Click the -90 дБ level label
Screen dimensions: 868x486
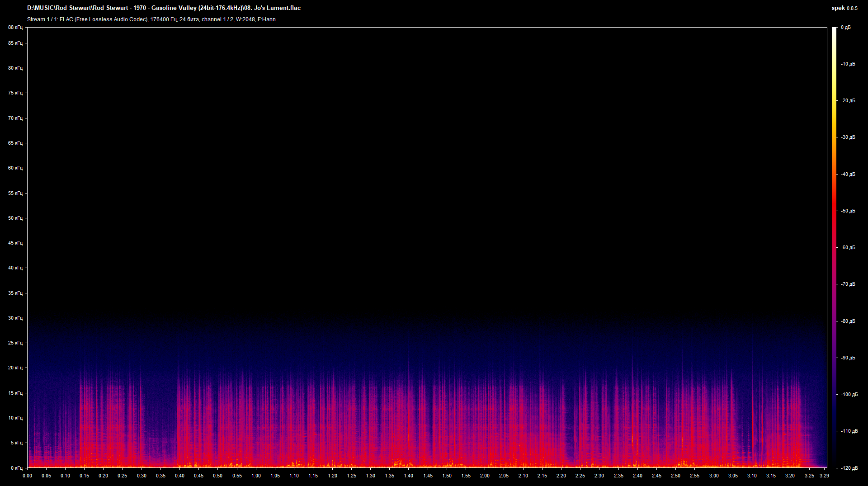pos(848,358)
